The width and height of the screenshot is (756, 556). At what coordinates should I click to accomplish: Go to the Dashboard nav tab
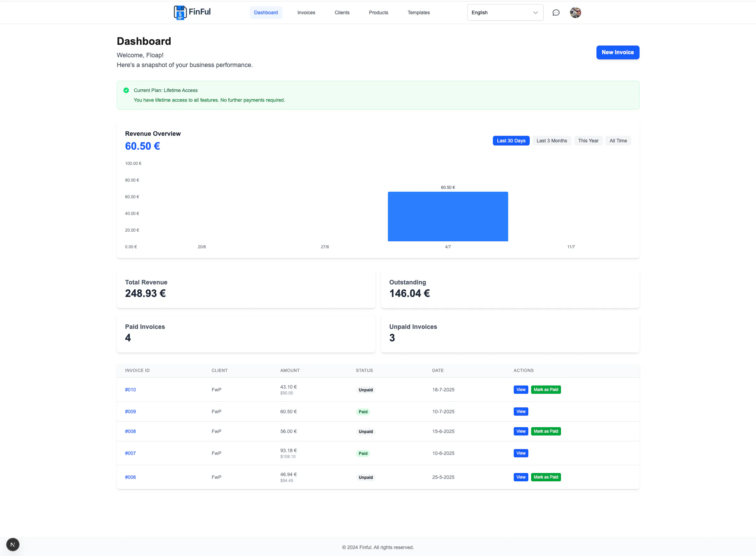(x=266, y=13)
